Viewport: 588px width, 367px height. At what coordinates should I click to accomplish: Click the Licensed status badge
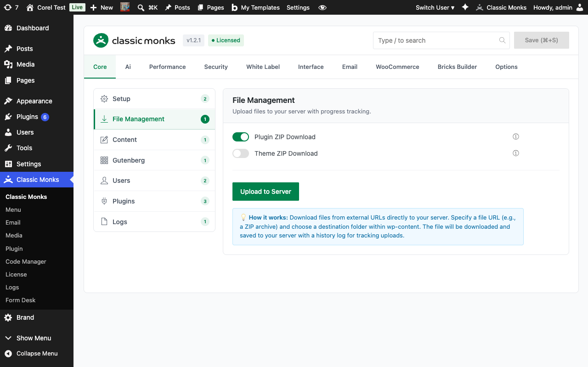pos(226,40)
